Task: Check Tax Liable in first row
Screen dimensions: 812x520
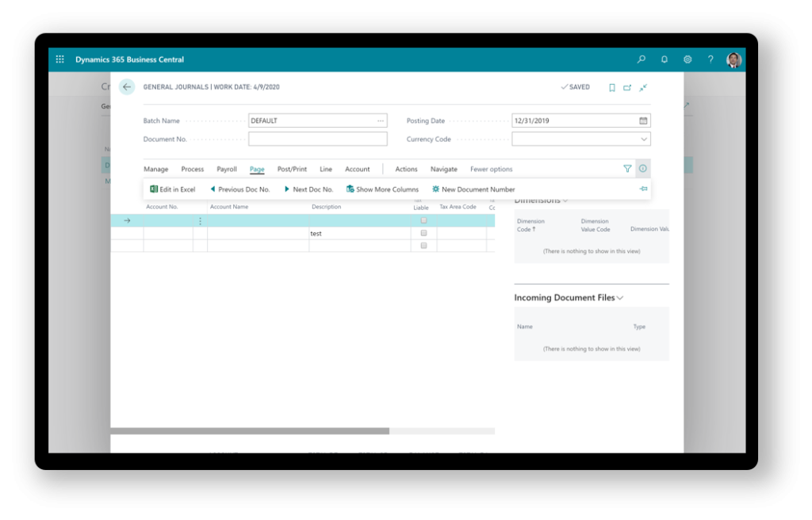Action: point(423,220)
